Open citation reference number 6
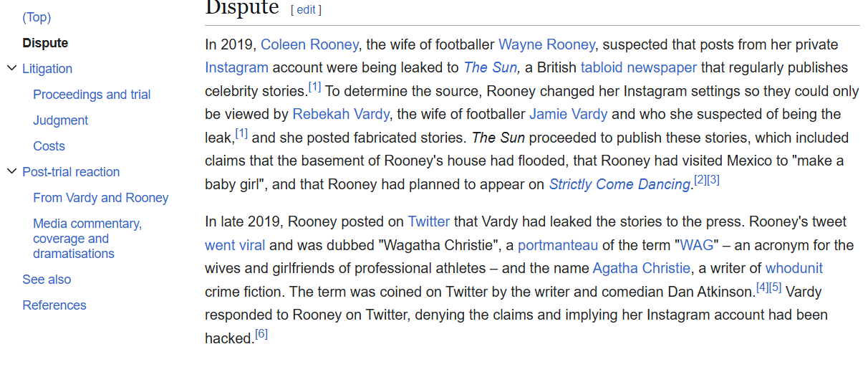The width and height of the screenshot is (868, 372). coord(261,335)
